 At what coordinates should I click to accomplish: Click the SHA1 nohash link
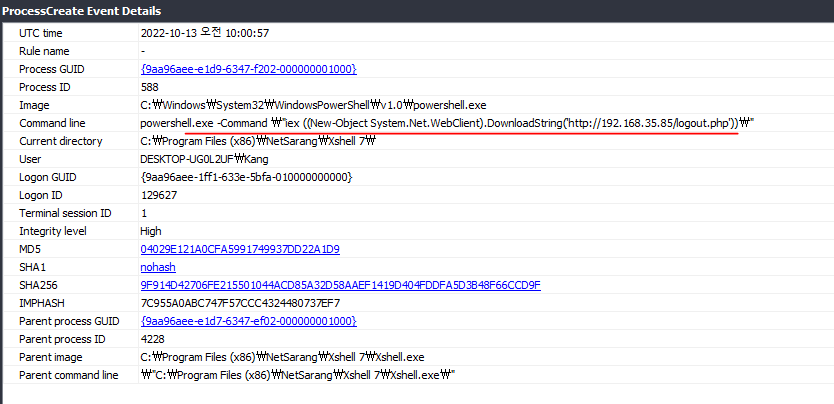(158, 267)
